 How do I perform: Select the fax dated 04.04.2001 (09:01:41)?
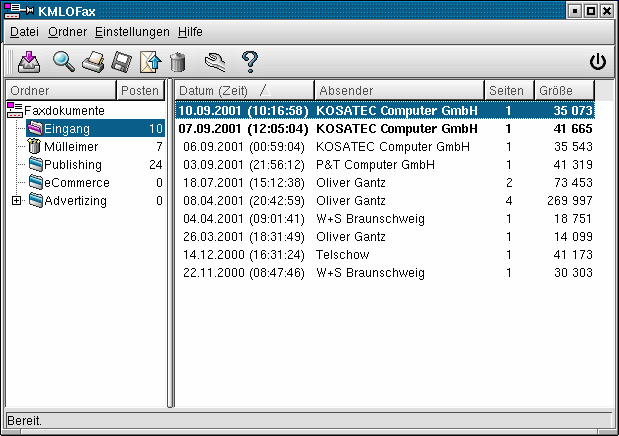(x=385, y=218)
